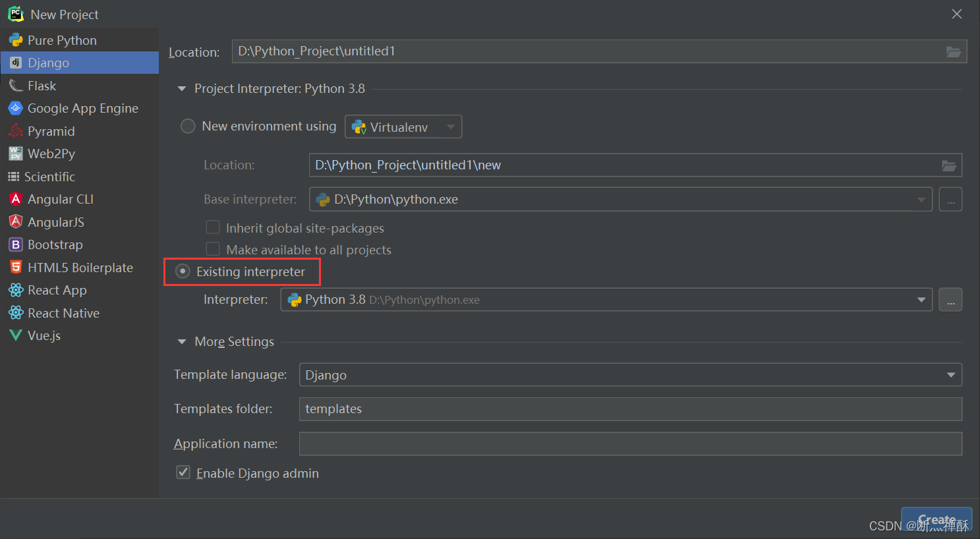Click the HTML5 Boilerplate icon
The height and width of the screenshot is (539, 980).
(x=16, y=268)
